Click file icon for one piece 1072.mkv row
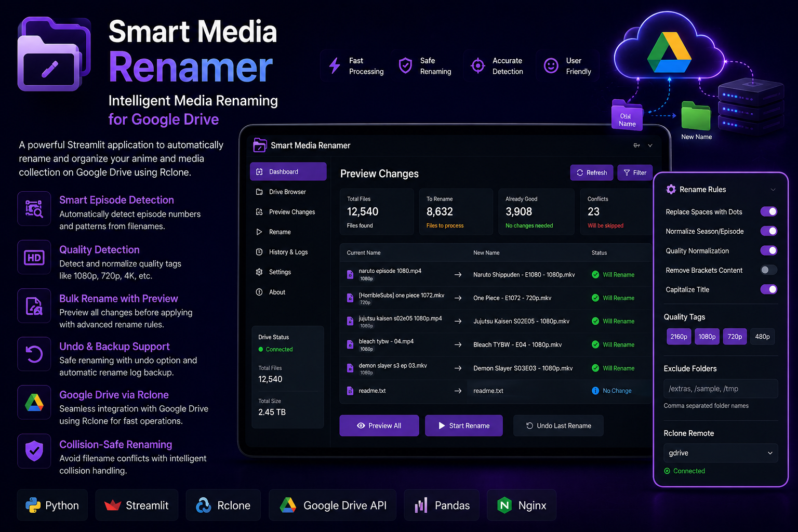 point(350,298)
